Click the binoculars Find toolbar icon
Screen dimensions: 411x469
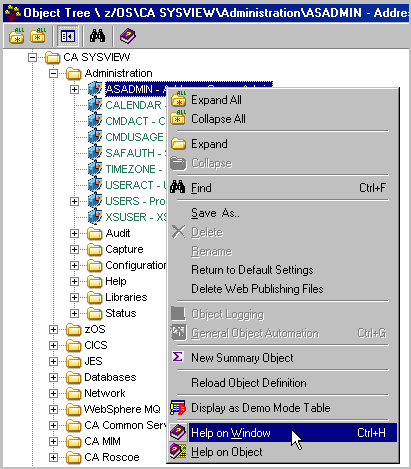(x=97, y=36)
